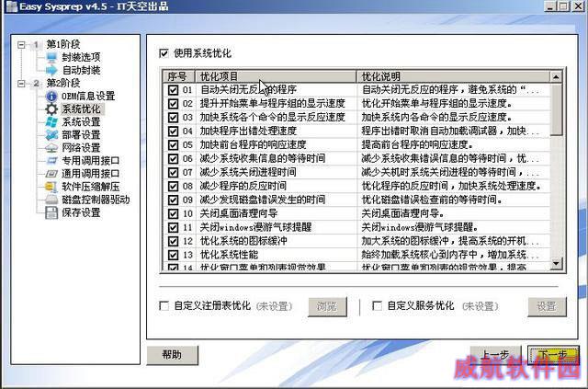Click the list scrollbar down arrow
588x389 pixels.
pyautogui.click(x=556, y=263)
